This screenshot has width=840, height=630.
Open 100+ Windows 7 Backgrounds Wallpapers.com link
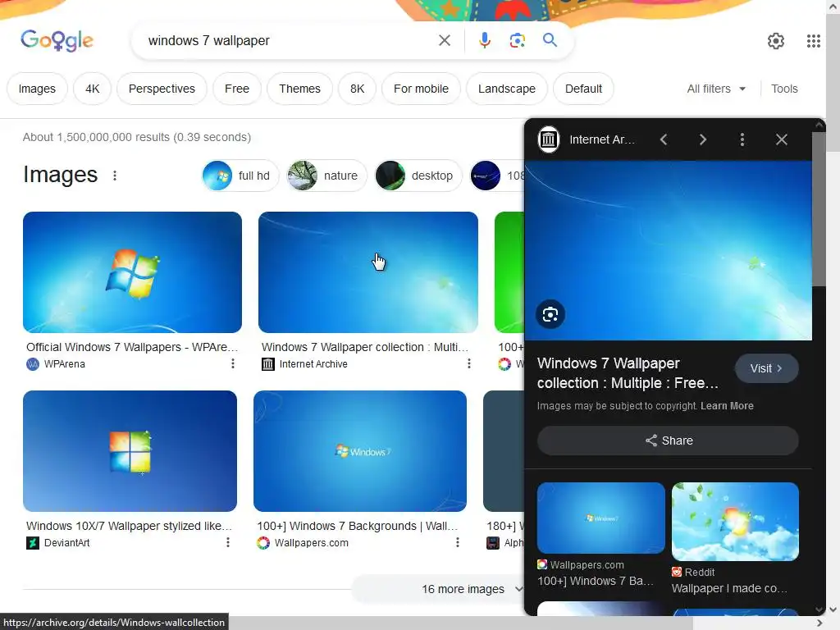click(358, 526)
